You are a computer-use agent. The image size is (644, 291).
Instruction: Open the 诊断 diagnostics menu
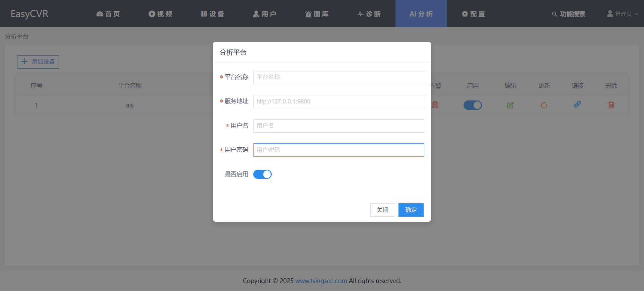pyautogui.click(x=369, y=14)
